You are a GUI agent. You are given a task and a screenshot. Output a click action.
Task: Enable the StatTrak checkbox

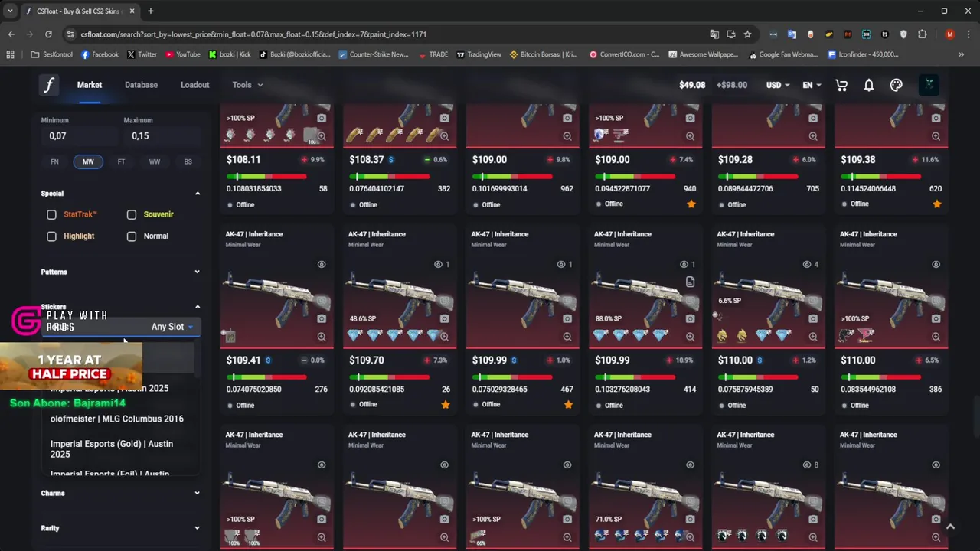pyautogui.click(x=51, y=215)
